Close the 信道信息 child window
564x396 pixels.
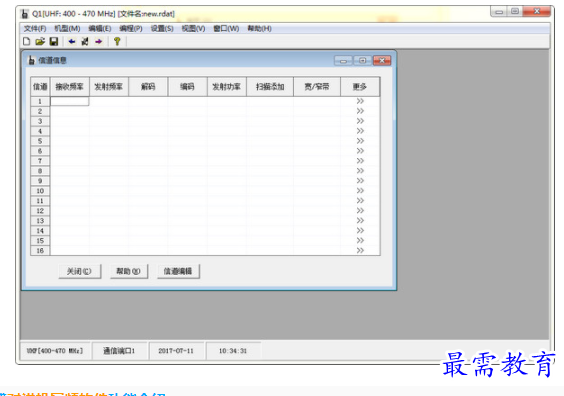click(x=382, y=61)
